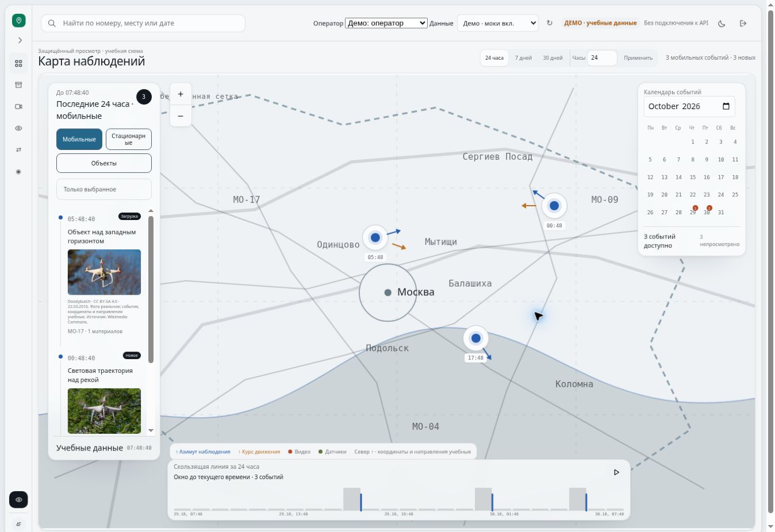Image resolution: width=775 pixels, height=532 pixels.
Task: Open the Данные mocks dropdown
Action: [497, 24]
